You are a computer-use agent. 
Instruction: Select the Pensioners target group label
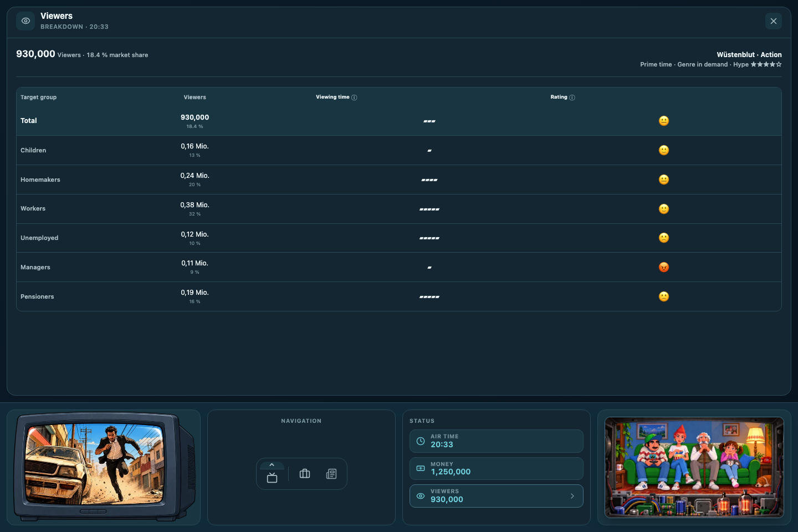tap(37, 296)
